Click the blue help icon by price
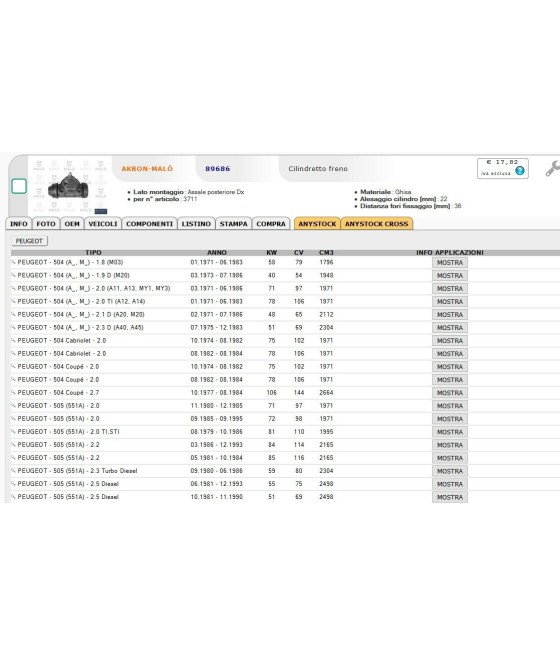This screenshot has height=655, width=560. coord(519,170)
